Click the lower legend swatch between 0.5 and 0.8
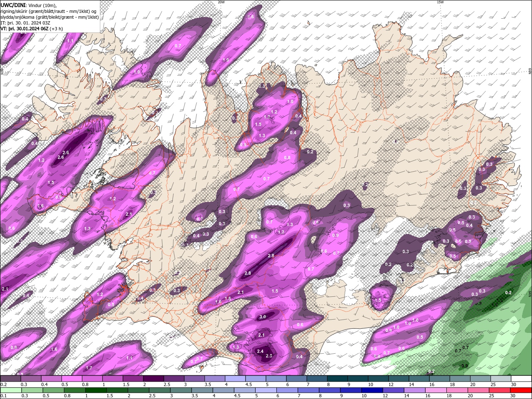 coord(54,390)
